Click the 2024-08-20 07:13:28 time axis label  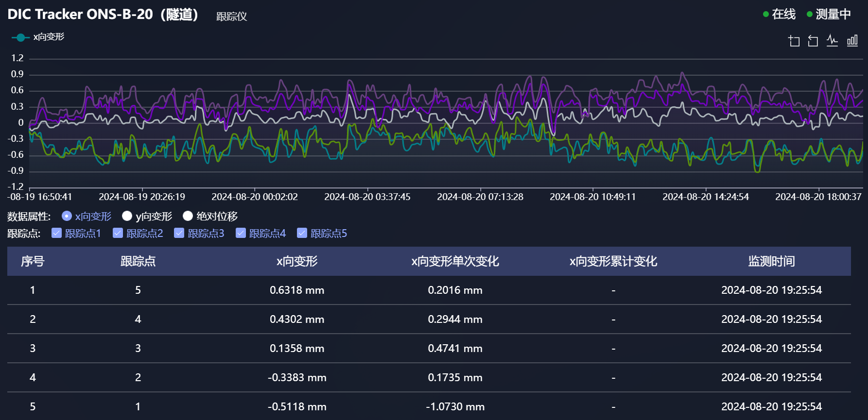pyautogui.click(x=480, y=197)
